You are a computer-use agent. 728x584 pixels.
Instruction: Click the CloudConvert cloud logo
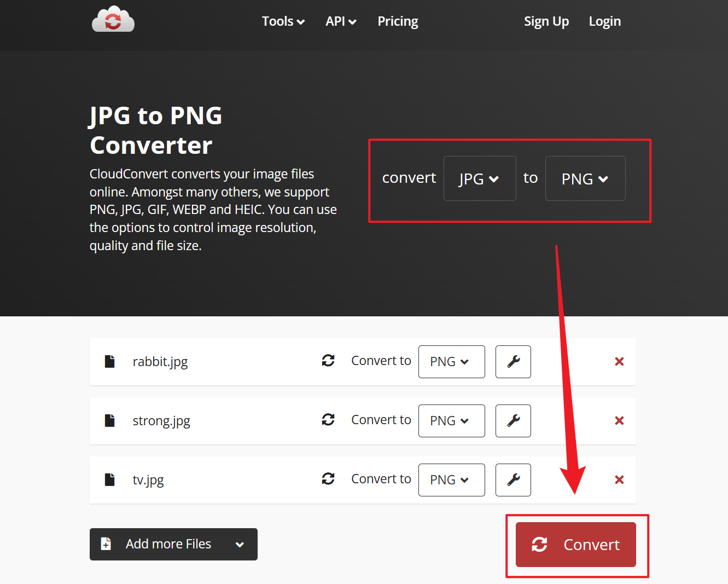coord(113,20)
